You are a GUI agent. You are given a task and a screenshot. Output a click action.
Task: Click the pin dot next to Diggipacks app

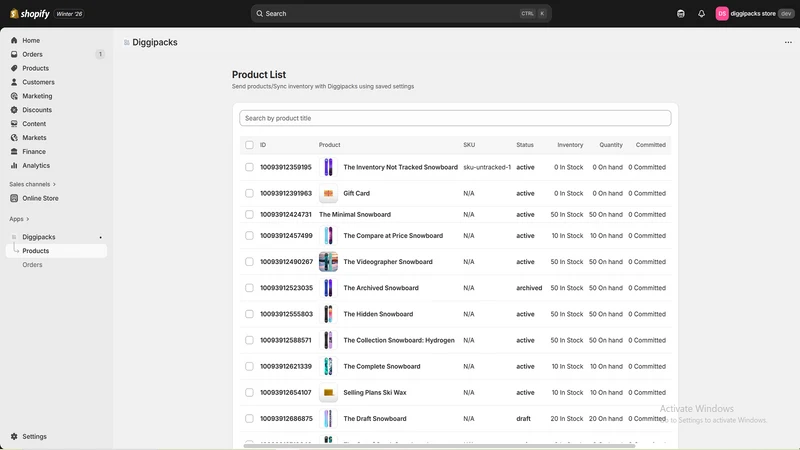tap(101, 237)
